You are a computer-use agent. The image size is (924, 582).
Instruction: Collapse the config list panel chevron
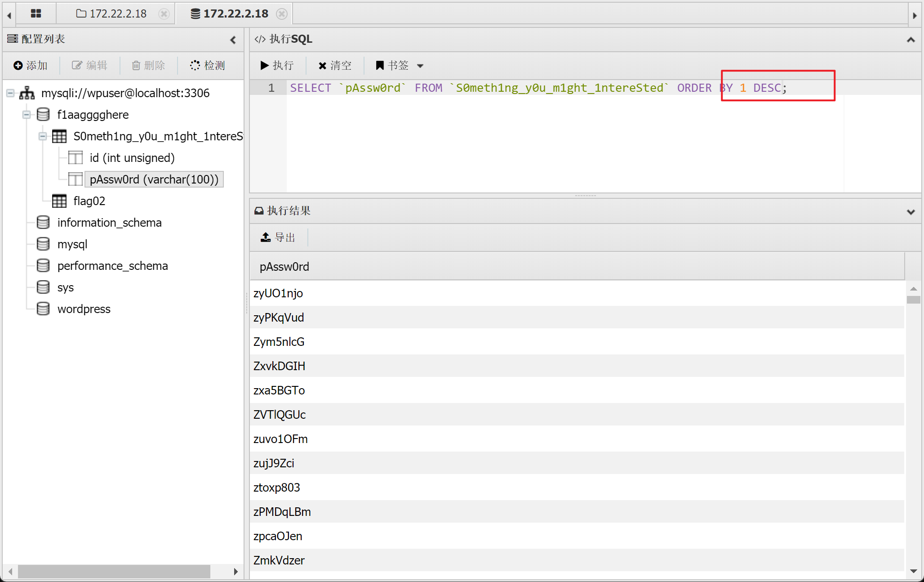pyautogui.click(x=233, y=40)
